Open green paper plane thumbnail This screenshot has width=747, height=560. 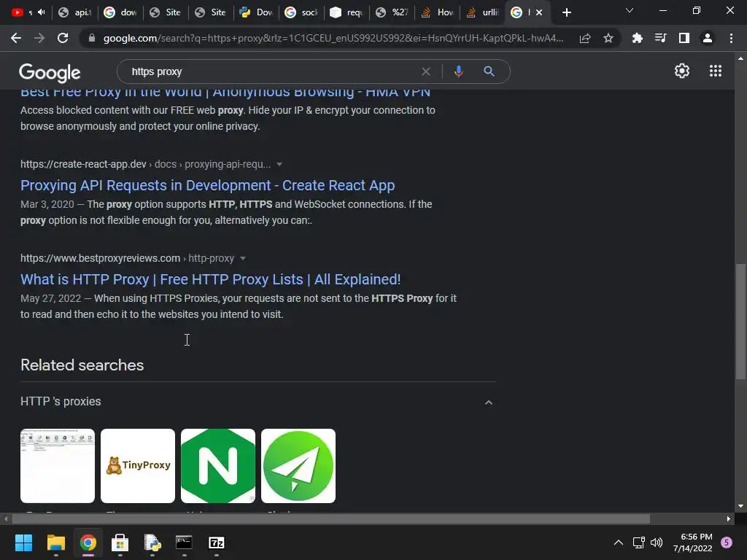pyautogui.click(x=298, y=466)
